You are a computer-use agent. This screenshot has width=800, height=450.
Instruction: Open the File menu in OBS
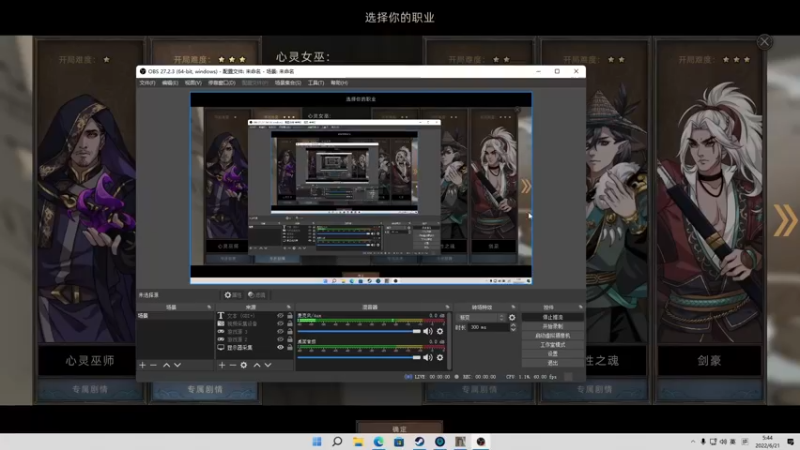[147, 83]
